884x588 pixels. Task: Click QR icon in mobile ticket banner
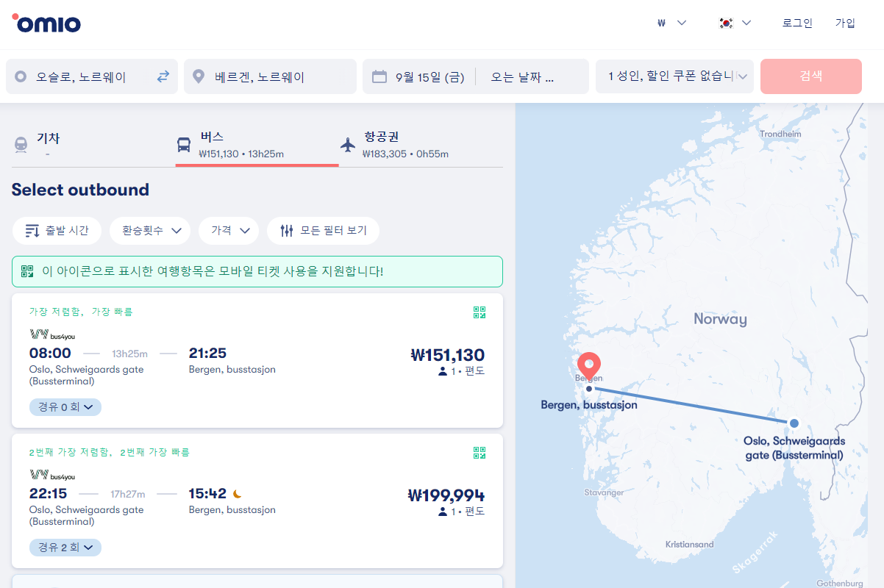point(27,271)
